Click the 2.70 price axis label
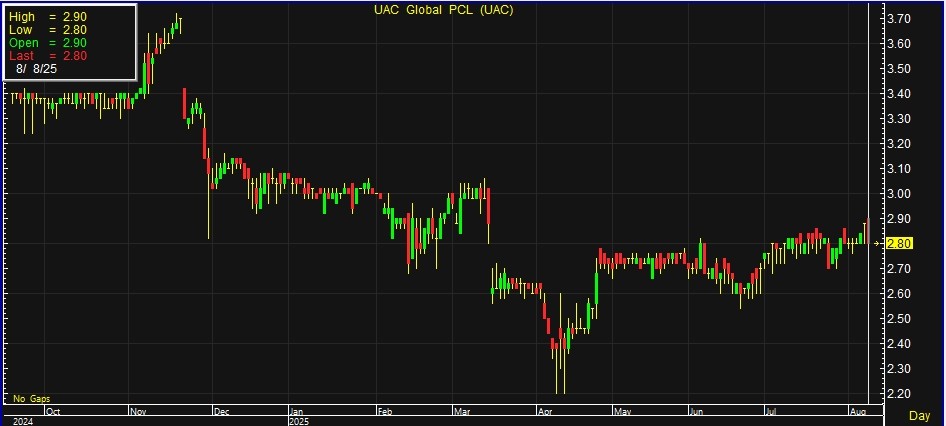Viewport: 946px width, 426px height. (x=899, y=269)
